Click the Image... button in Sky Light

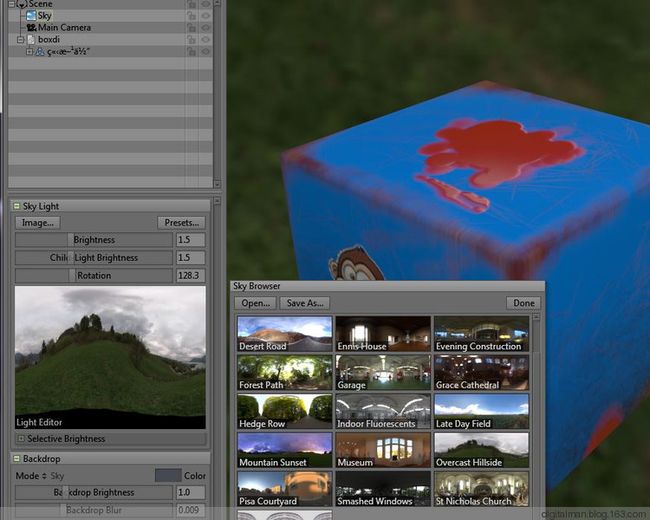(x=38, y=223)
